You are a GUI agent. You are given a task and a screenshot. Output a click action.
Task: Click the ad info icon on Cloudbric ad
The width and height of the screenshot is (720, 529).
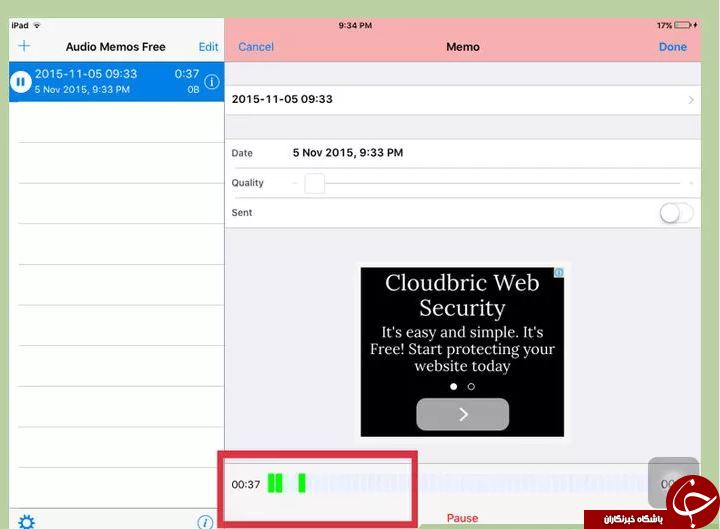click(x=559, y=273)
